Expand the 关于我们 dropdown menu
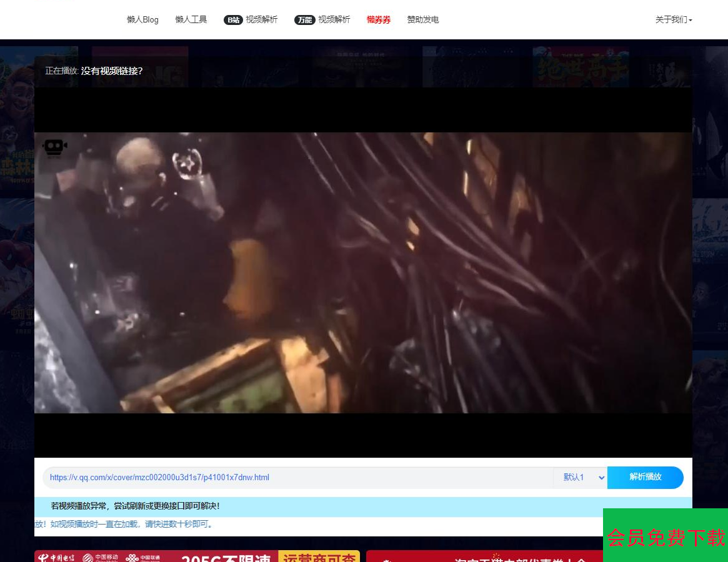 pos(673,20)
